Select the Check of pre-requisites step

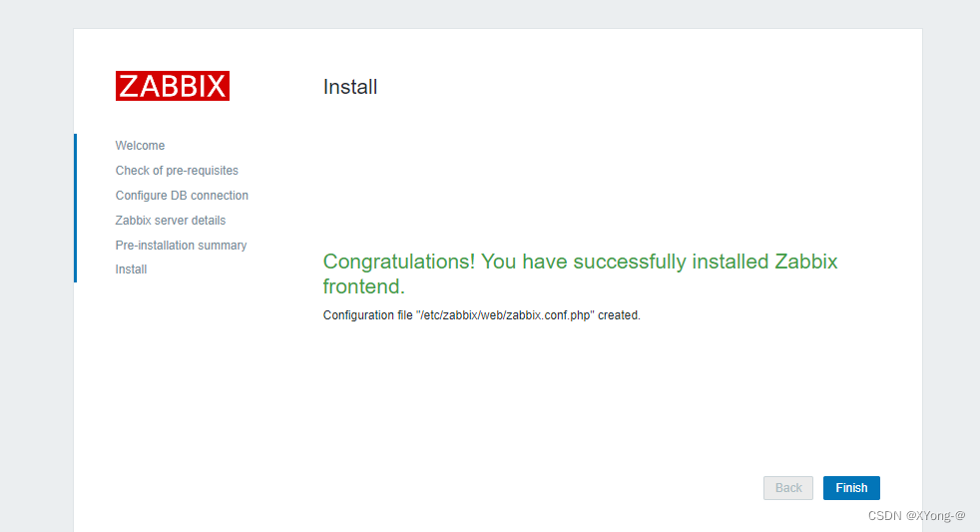(177, 171)
